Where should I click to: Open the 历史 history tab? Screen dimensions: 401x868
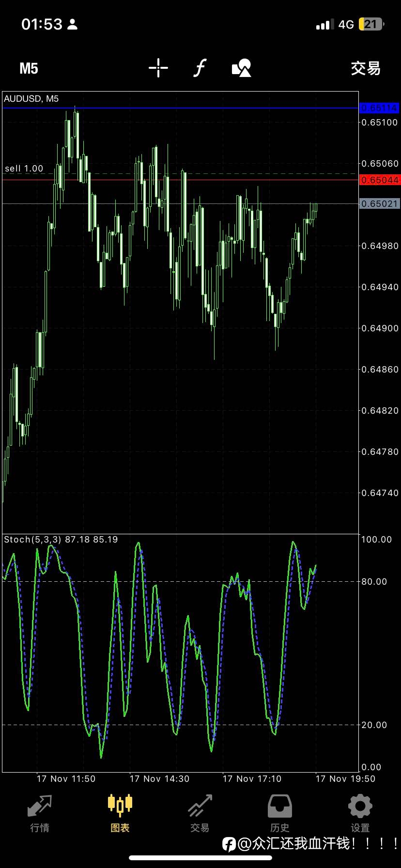(280, 814)
